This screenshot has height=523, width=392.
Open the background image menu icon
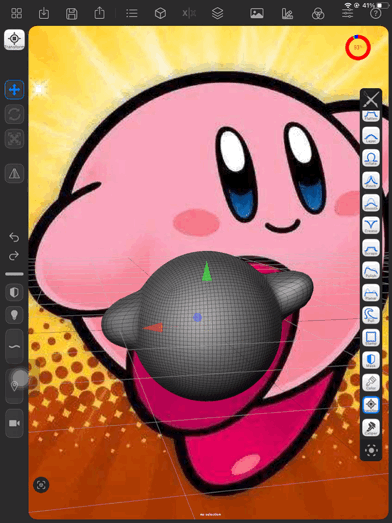pyautogui.click(x=257, y=13)
